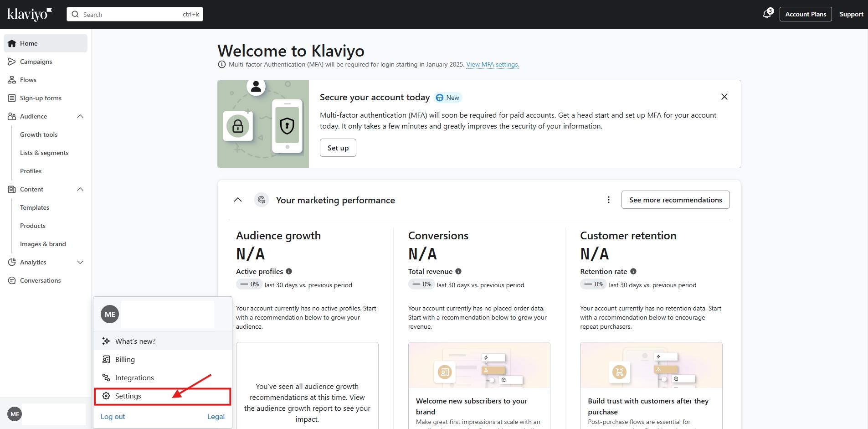Viewport: 868px width, 429px height.
Task: Click the Sign-up forms icon
Action: coord(12,98)
